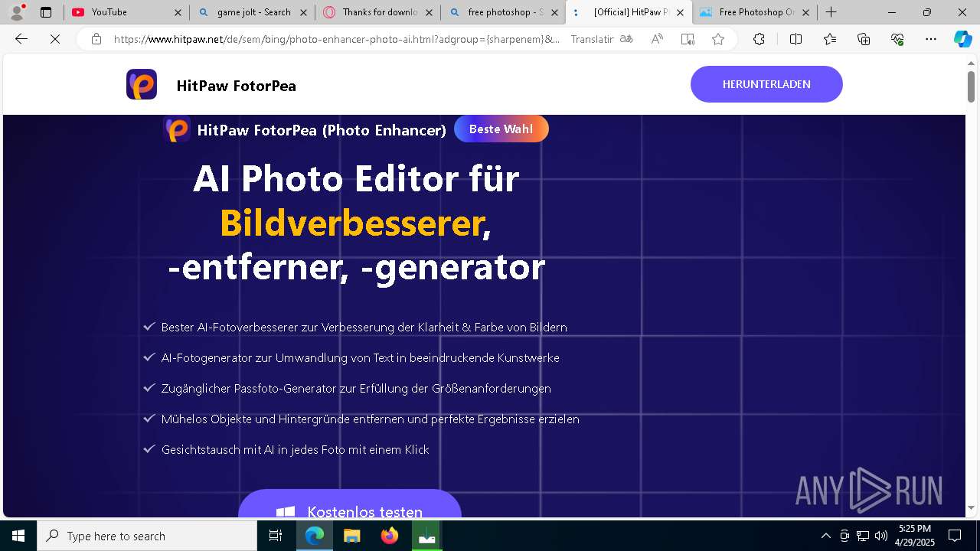The image size is (980, 551).
Task: Open the Extensions puzzle icon
Action: tap(759, 39)
